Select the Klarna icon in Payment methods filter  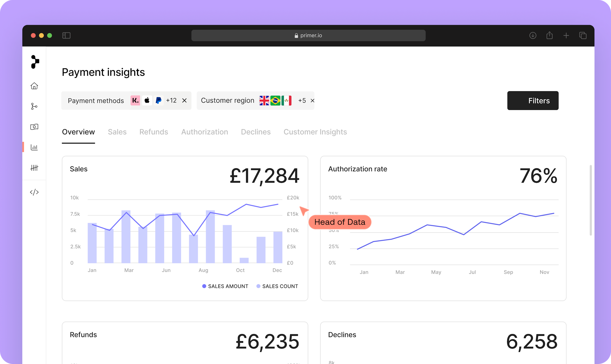(135, 100)
